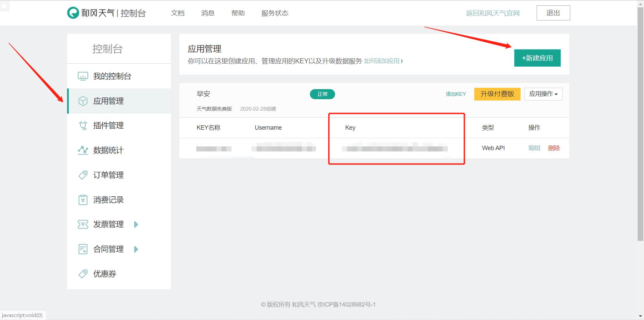Click the 应用管理 cube icon
This screenshot has width=644, height=320.
point(83,101)
